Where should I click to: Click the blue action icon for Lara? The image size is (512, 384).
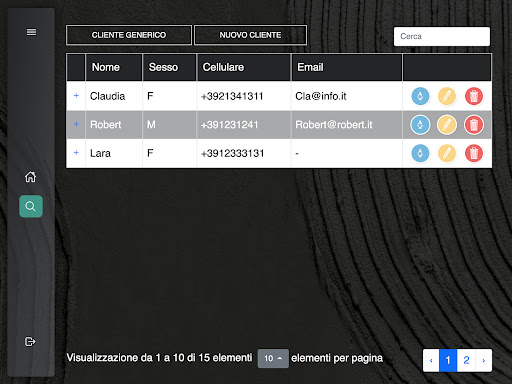420,153
